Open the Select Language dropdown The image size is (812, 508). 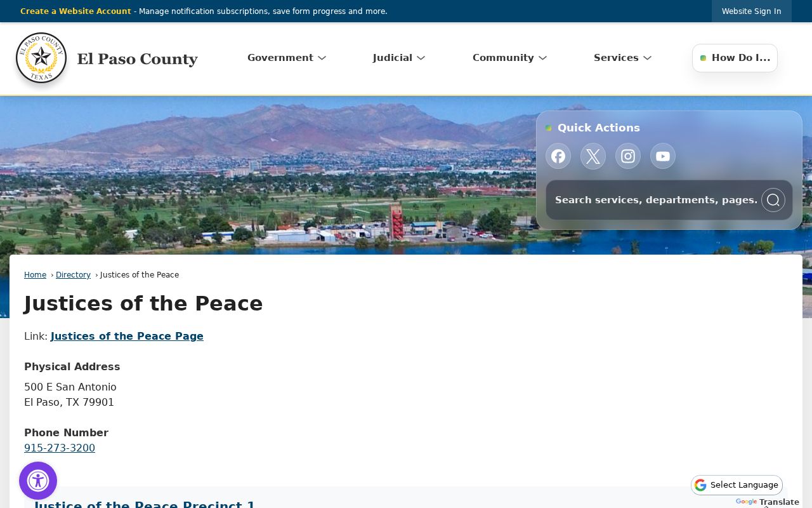coord(737,485)
